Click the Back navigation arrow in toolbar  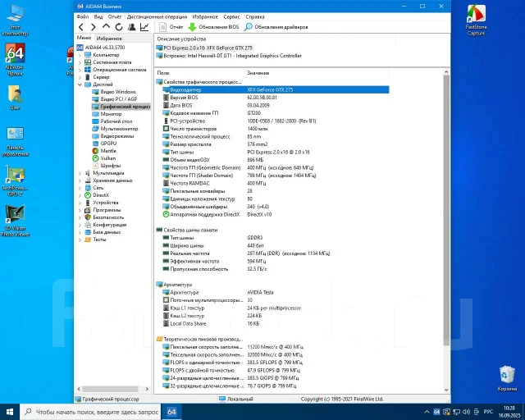click(80, 27)
